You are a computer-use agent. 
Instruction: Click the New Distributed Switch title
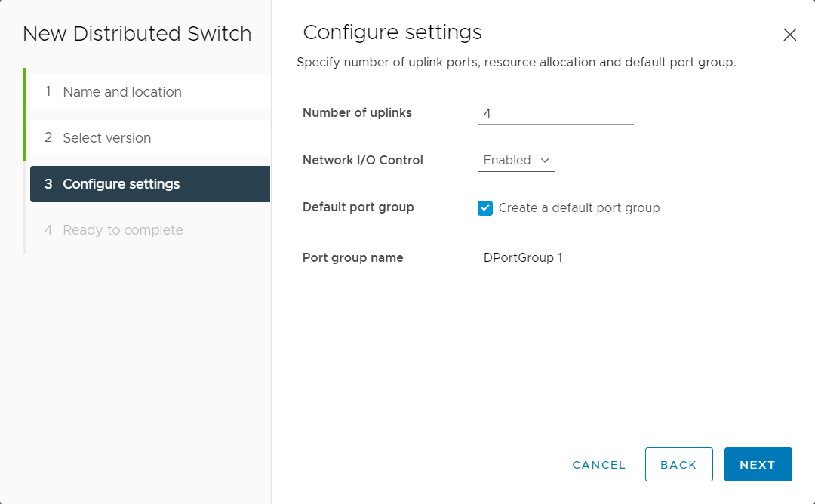(x=137, y=34)
